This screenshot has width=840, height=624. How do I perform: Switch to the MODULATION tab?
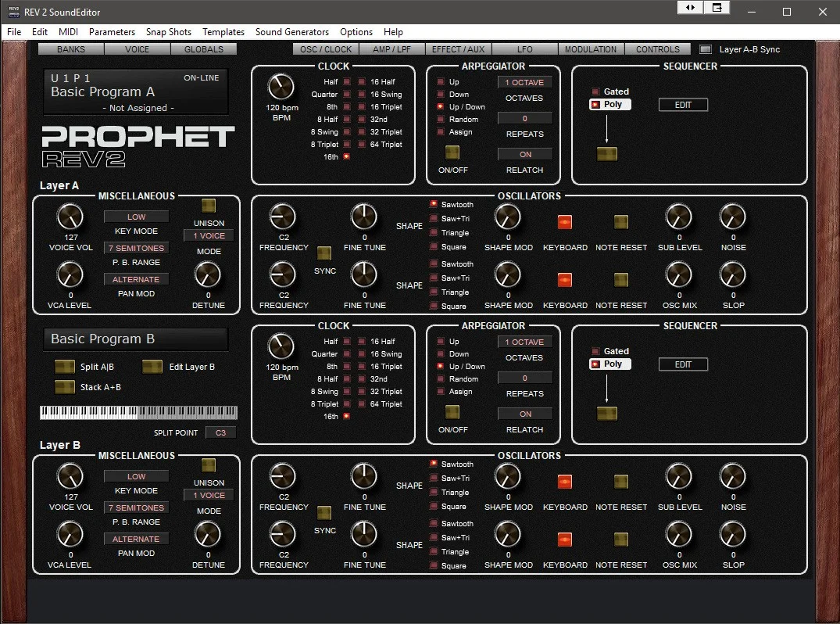[591, 49]
